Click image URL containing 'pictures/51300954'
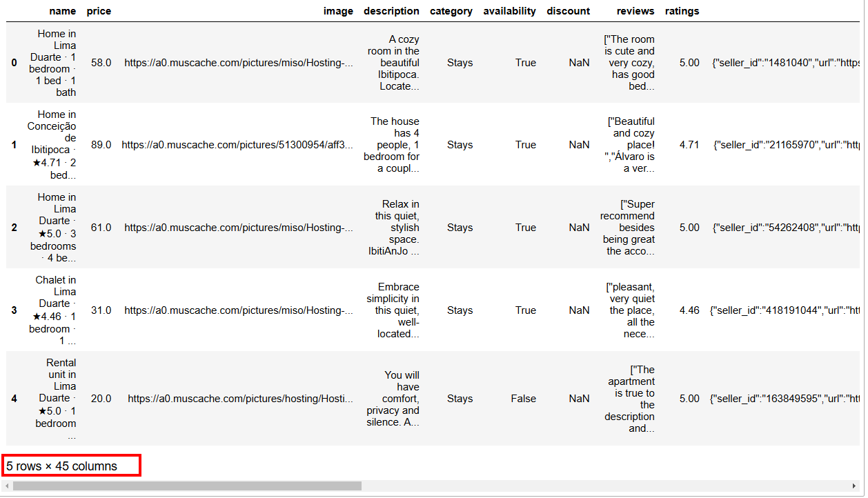Viewport: 868px width, 498px height. (237, 145)
